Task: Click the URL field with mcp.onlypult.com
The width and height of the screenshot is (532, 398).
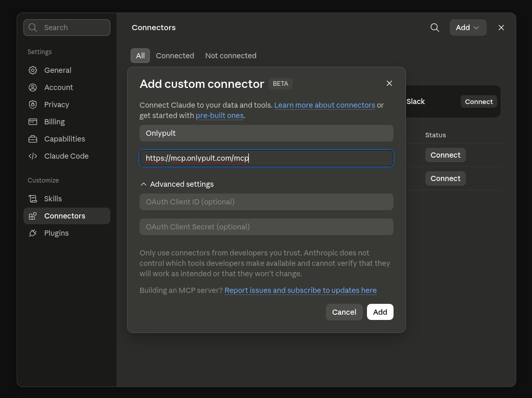Action: point(267,158)
